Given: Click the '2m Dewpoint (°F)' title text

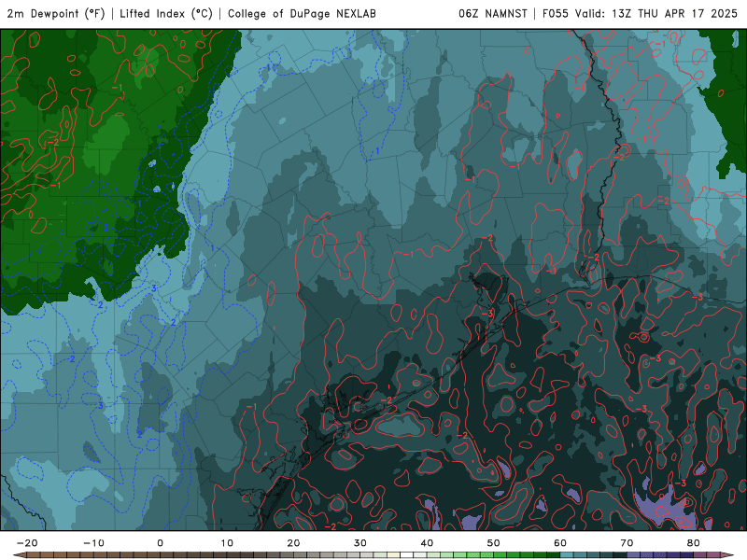Looking at the screenshot, I should (x=56, y=14).
